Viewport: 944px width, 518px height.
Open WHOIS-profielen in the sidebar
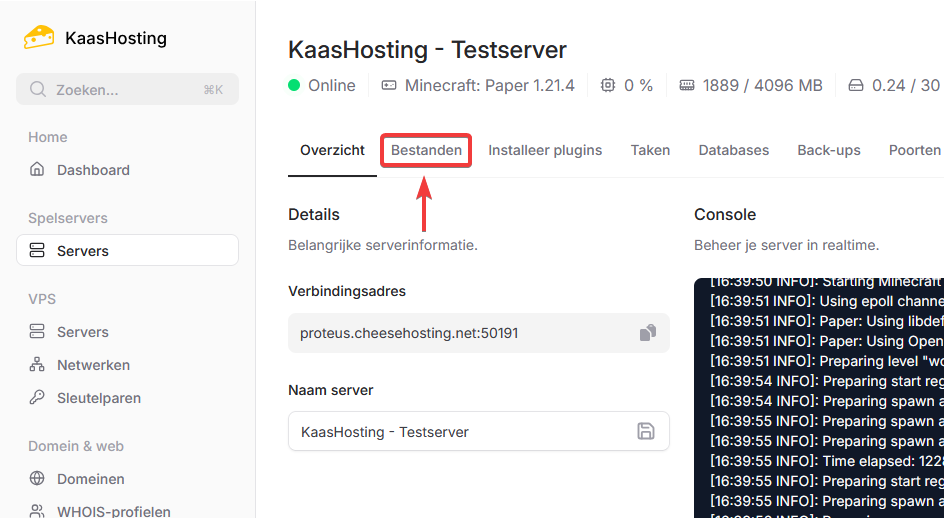click(x=114, y=511)
